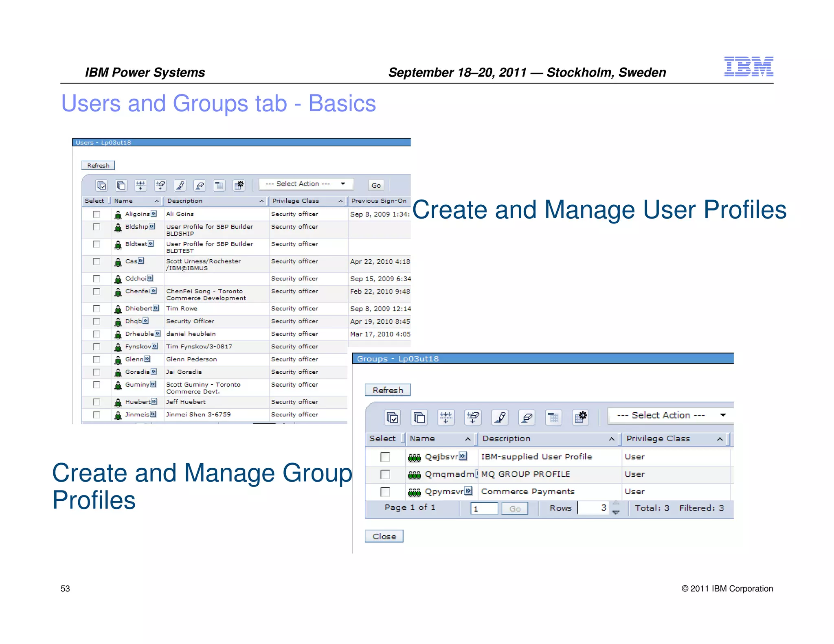Adjust Rows stepper in Groups footer
Screen dimensions: 834x644
click(616, 508)
